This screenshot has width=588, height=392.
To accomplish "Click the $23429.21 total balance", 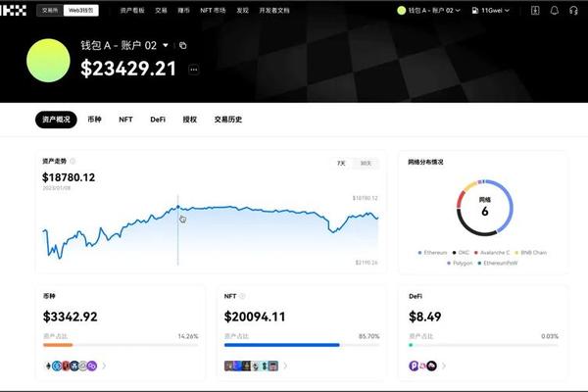I will point(128,69).
